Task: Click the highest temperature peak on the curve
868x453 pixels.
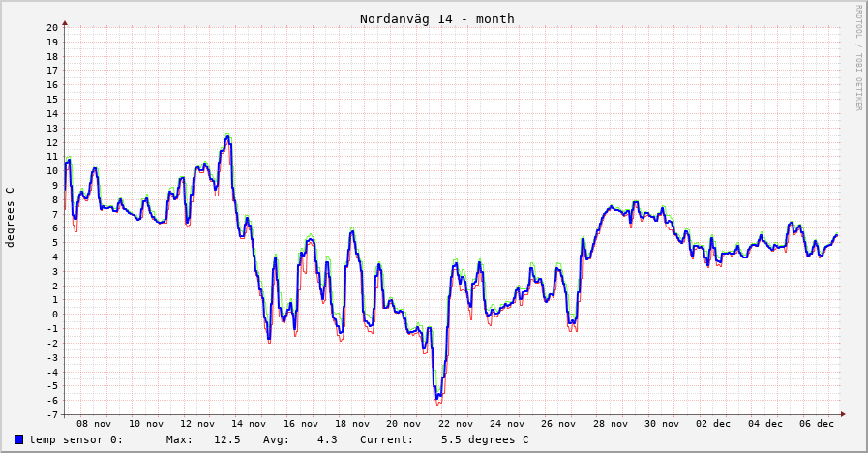Action: coord(227,136)
